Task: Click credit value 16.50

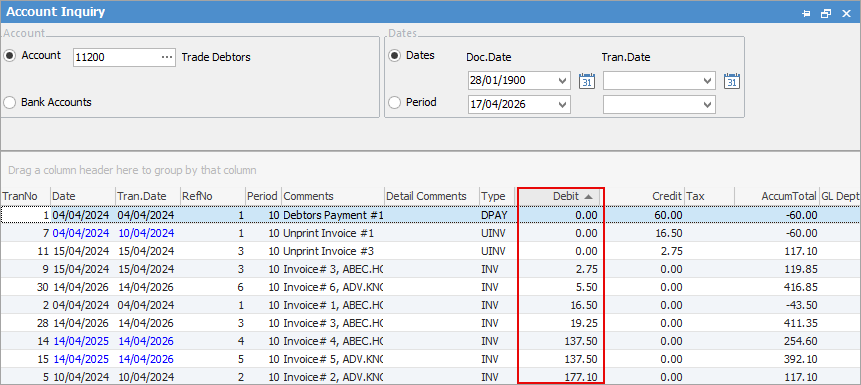Action: pyautogui.click(x=668, y=233)
